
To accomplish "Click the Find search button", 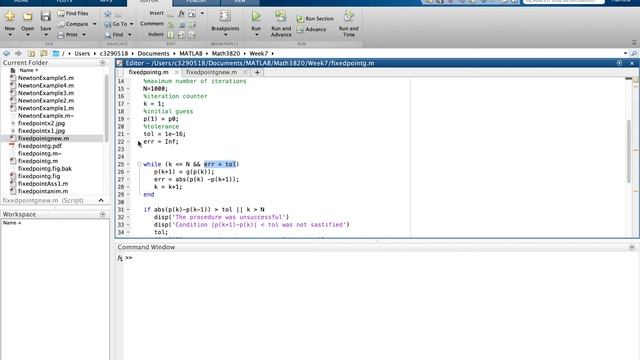I will (114, 35).
